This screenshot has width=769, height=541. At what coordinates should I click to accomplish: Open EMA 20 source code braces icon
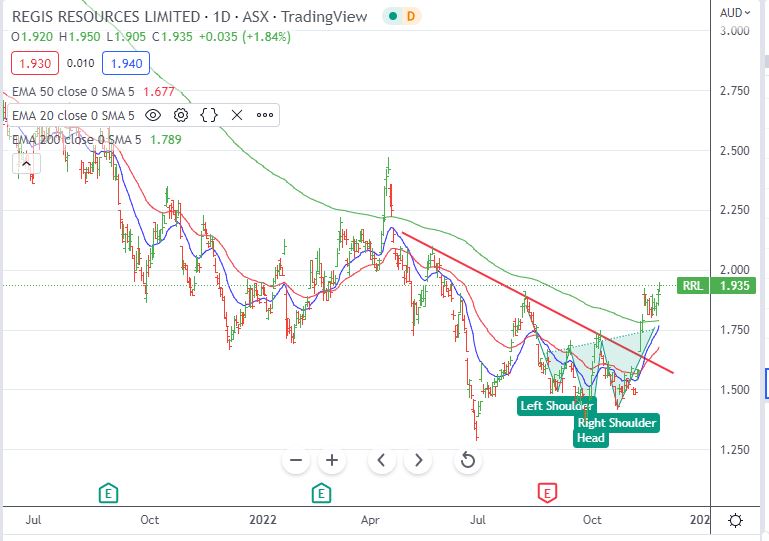point(209,115)
